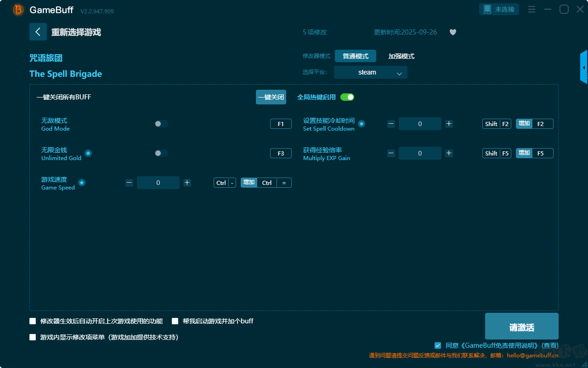Viewport: 588px width, 368px height.
Task: Click the star icon beside Set Spell Cooldown
Action: tap(362, 124)
